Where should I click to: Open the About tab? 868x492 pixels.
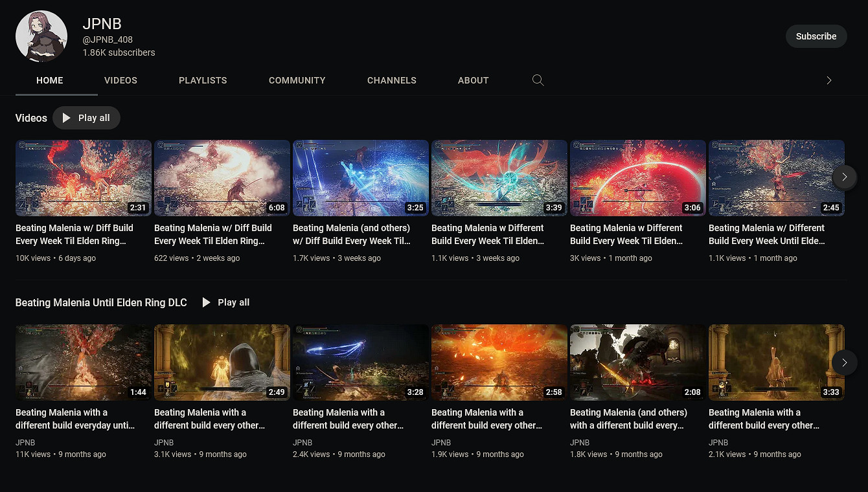[473, 80]
